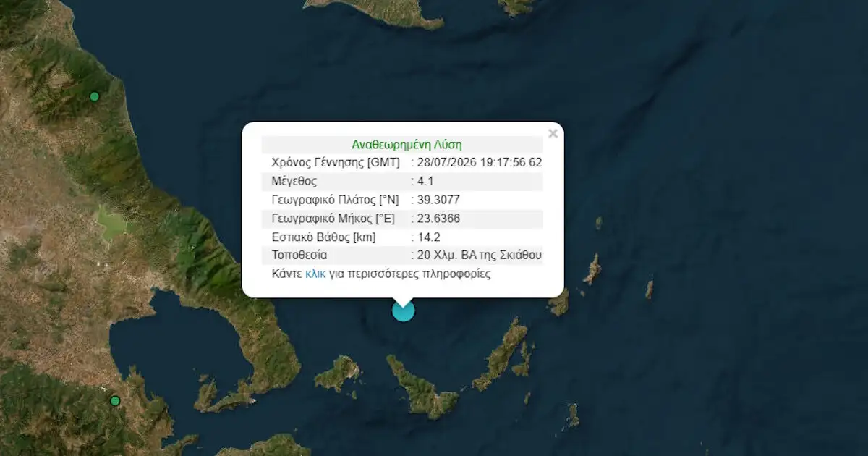This screenshot has width=868, height=456.
Task: Click the Εστιακό Βάθος [km] label
Action: tap(323, 237)
